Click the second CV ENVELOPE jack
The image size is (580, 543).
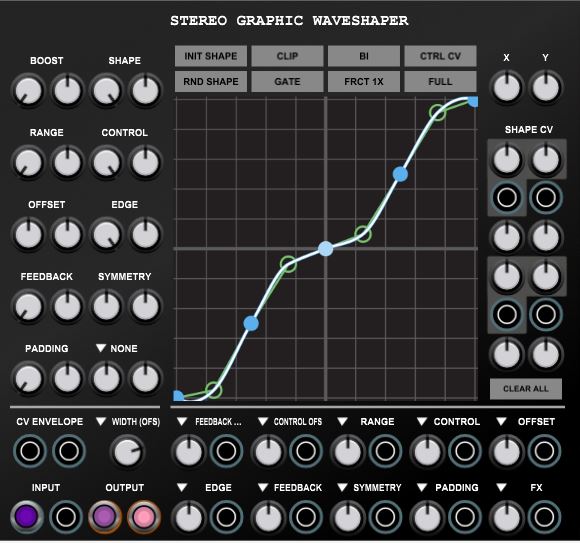69,451
